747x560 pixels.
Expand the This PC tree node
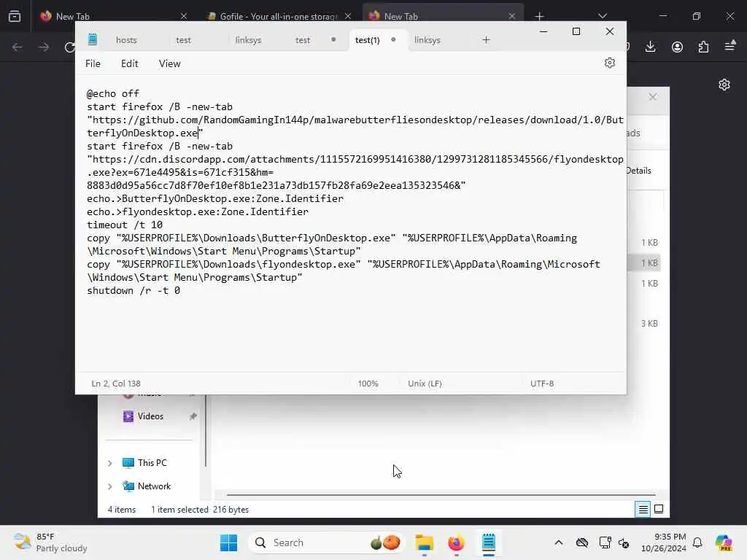click(x=109, y=463)
